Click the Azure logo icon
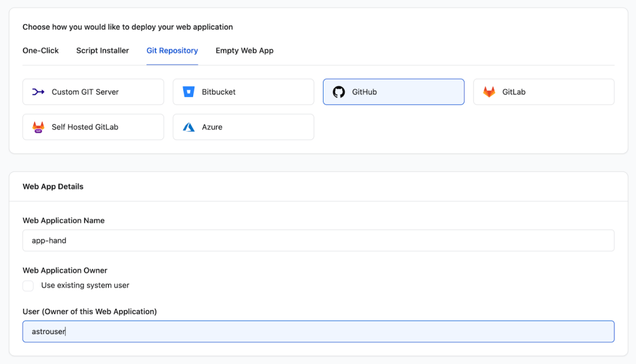The height and width of the screenshot is (364, 636). [x=189, y=127]
